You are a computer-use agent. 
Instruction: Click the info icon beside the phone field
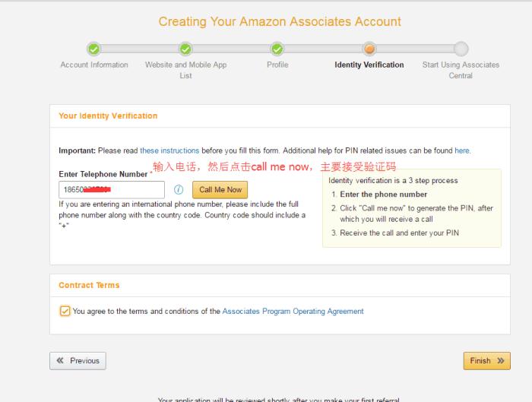(179, 190)
